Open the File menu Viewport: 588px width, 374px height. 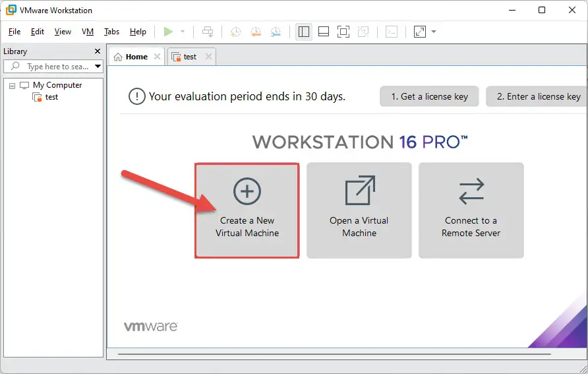point(15,32)
